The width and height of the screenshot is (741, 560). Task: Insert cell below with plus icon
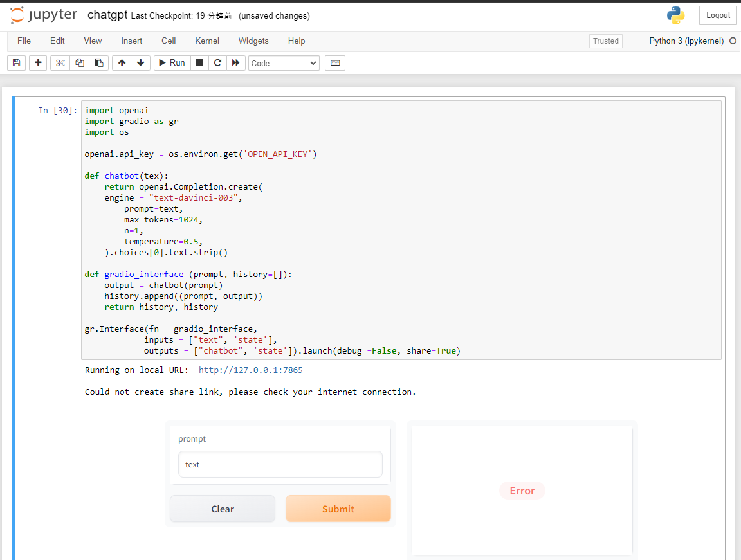click(38, 63)
